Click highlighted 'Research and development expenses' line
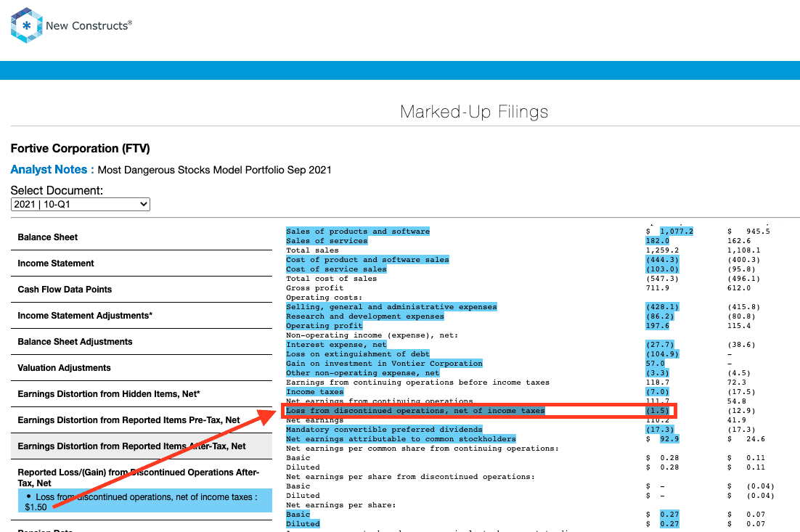The image size is (800, 532). [365, 316]
